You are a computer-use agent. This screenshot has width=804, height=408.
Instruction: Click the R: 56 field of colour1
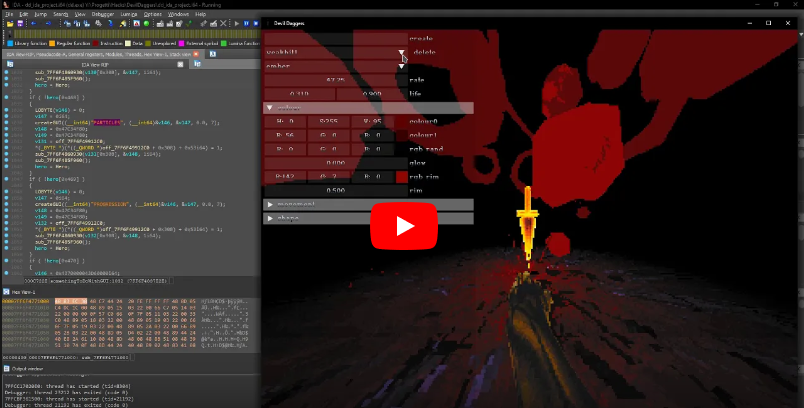coord(285,135)
